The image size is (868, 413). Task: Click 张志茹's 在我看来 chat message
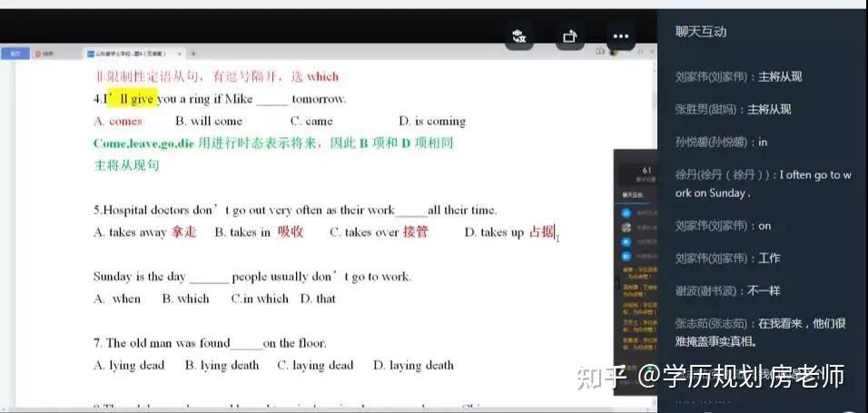761,332
